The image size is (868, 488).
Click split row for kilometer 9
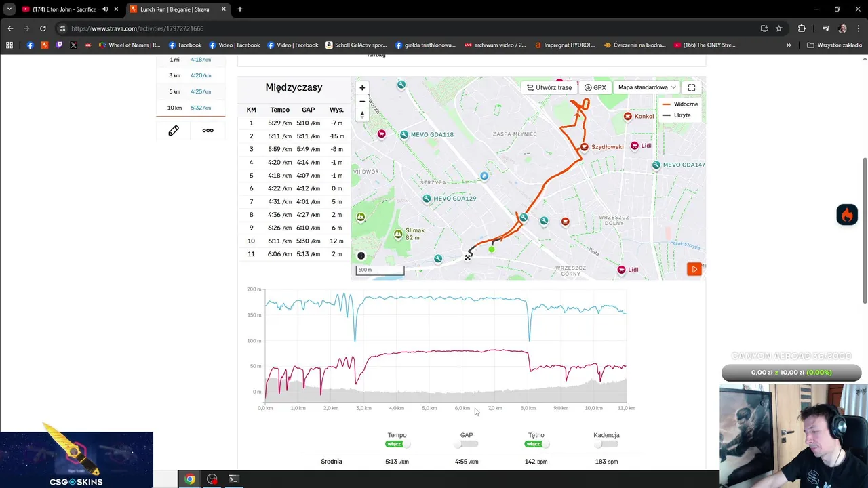point(294,228)
